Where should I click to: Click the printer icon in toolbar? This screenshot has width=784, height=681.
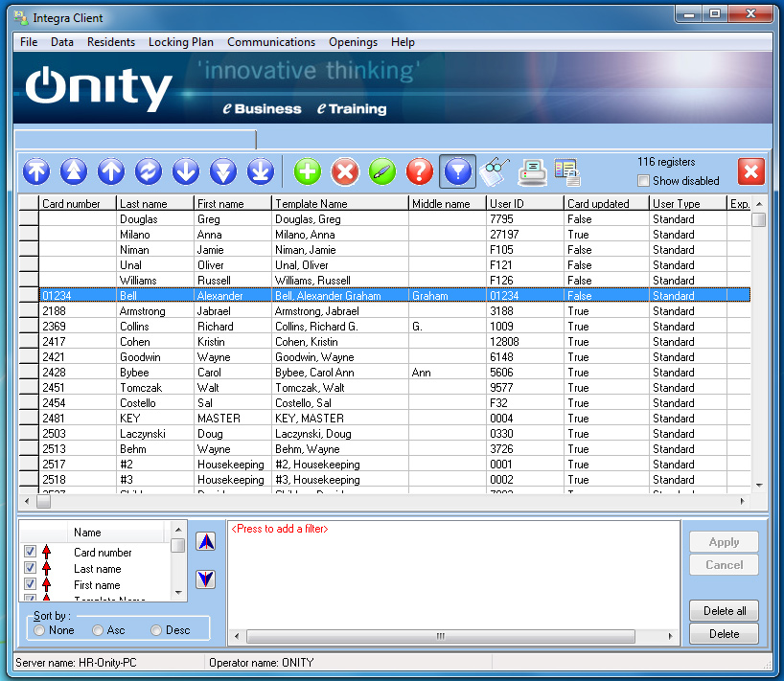tap(532, 171)
